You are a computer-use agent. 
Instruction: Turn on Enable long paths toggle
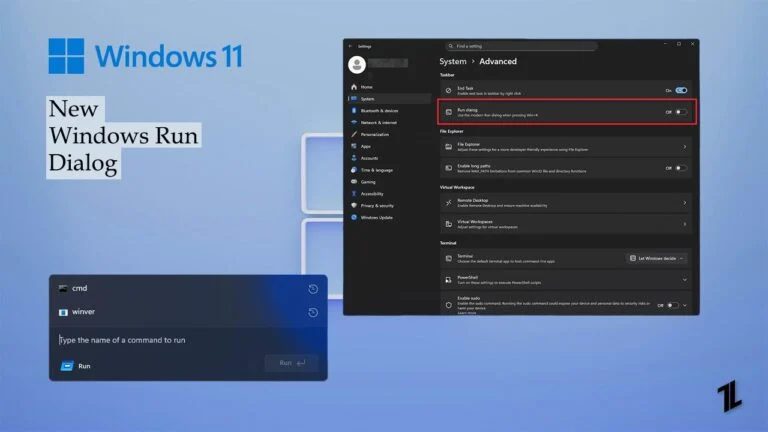point(681,168)
